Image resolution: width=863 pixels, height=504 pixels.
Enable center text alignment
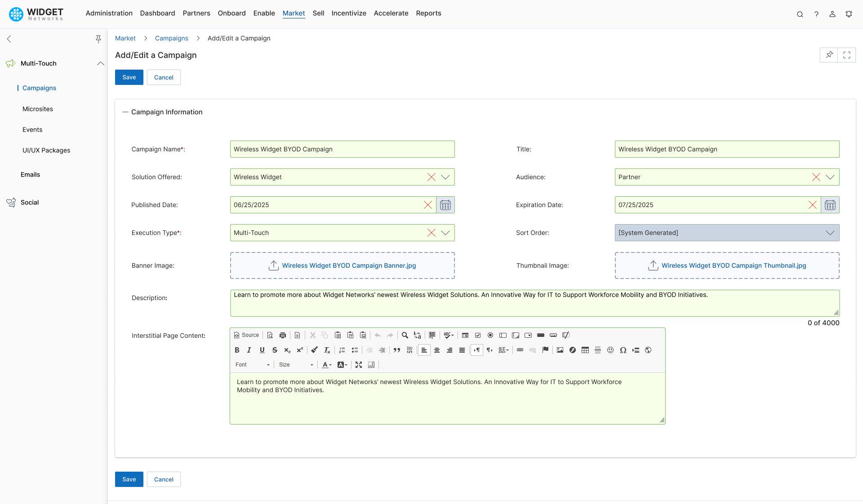(x=436, y=350)
